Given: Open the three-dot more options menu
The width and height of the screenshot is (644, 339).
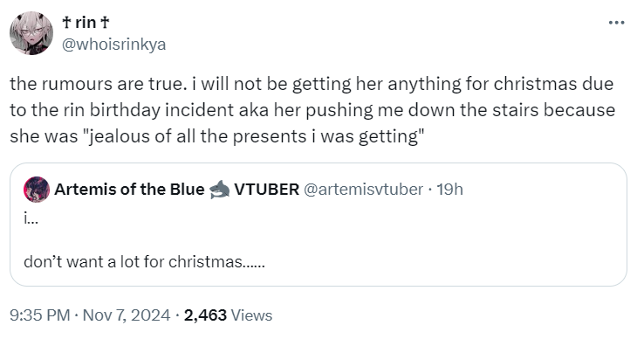Looking at the screenshot, I should (x=616, y=23).
